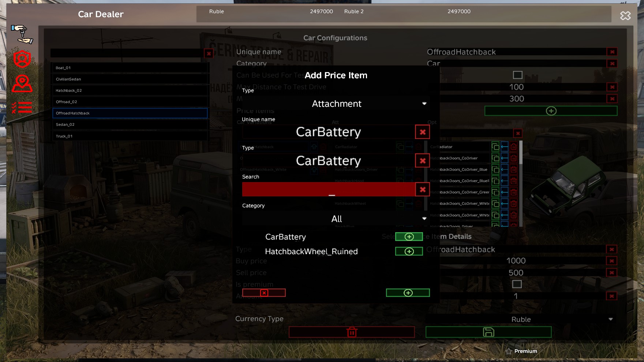
Task: Click the attachment list scrollbar
Action: click(x=521, y=183)
